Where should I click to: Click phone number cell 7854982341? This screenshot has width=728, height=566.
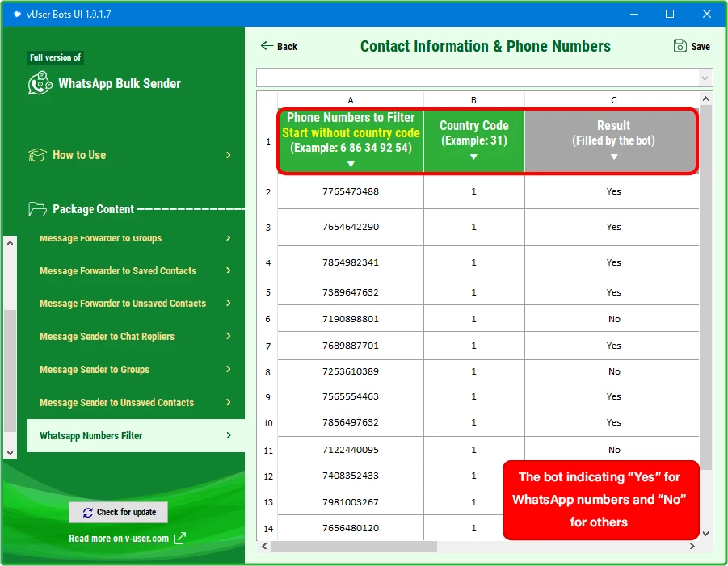tap(351, 262)
